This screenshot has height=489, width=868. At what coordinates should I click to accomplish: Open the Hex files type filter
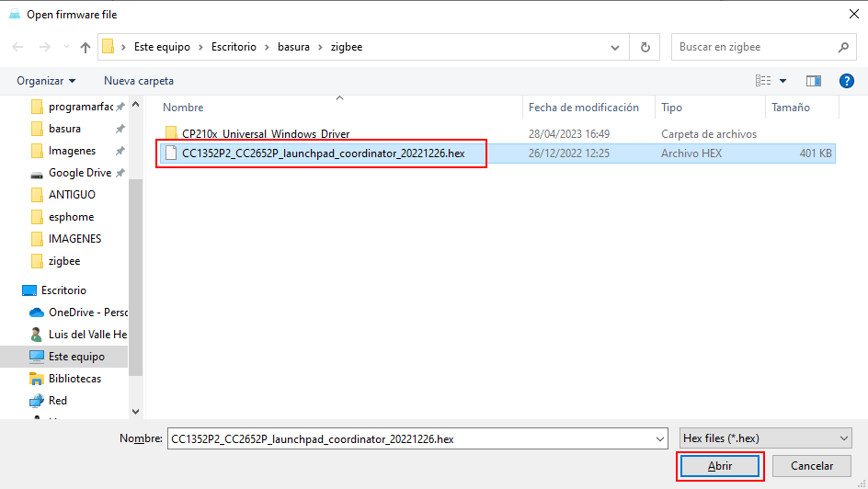(x=765, y=439)
